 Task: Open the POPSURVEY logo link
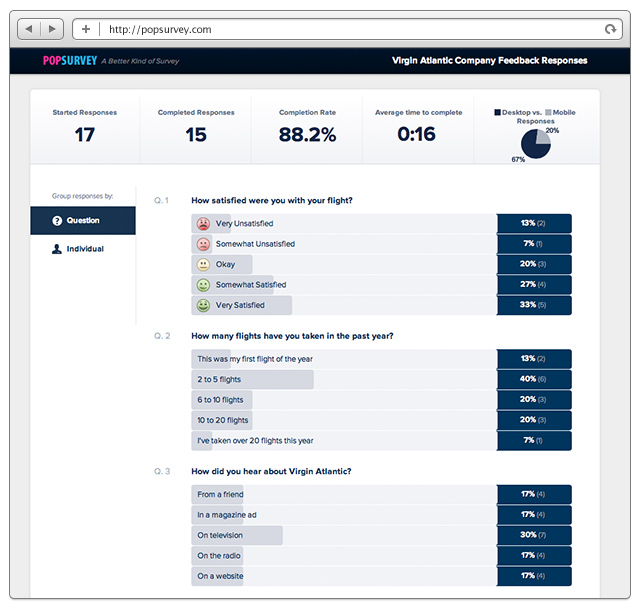(70, 60)
